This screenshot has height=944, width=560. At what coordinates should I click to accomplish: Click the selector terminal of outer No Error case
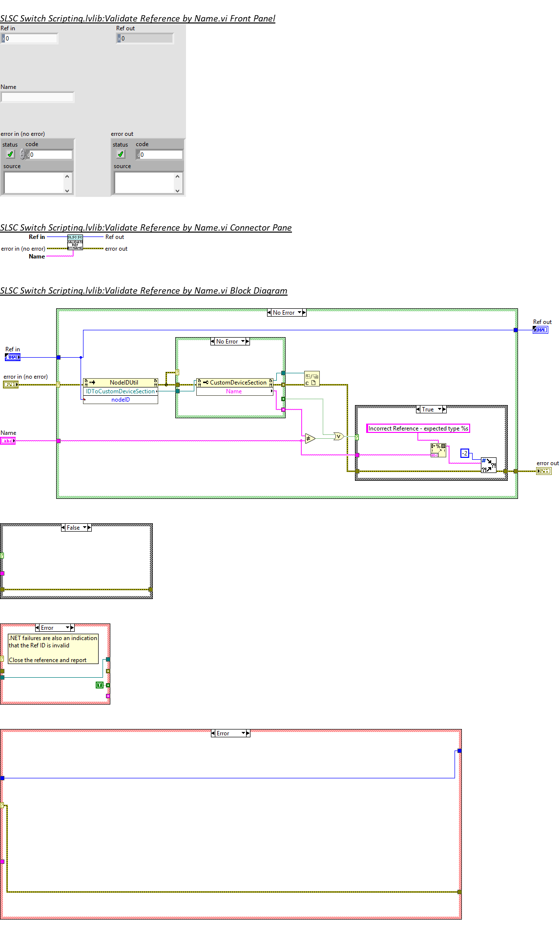[58, 385]
